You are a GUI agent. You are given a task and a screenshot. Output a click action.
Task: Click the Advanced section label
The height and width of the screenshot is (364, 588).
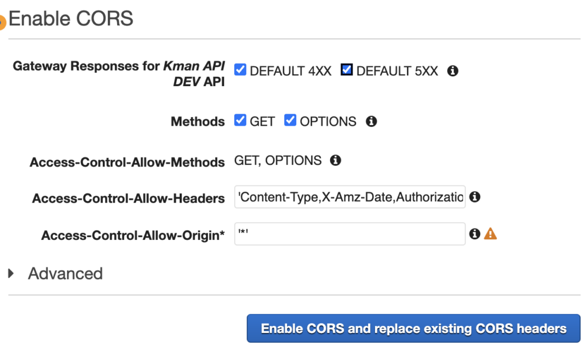pos(65,273)
